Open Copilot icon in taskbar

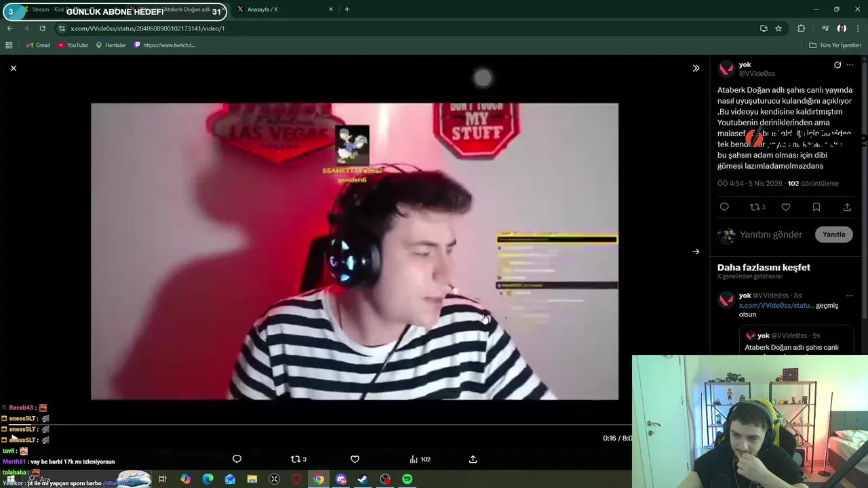[x=185, y=479]
